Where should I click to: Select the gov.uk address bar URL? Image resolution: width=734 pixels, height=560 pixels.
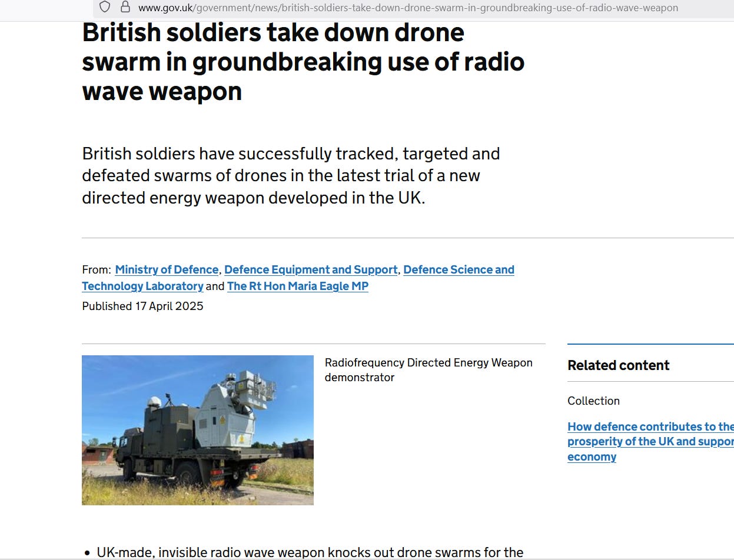click(x=408, y=8)
